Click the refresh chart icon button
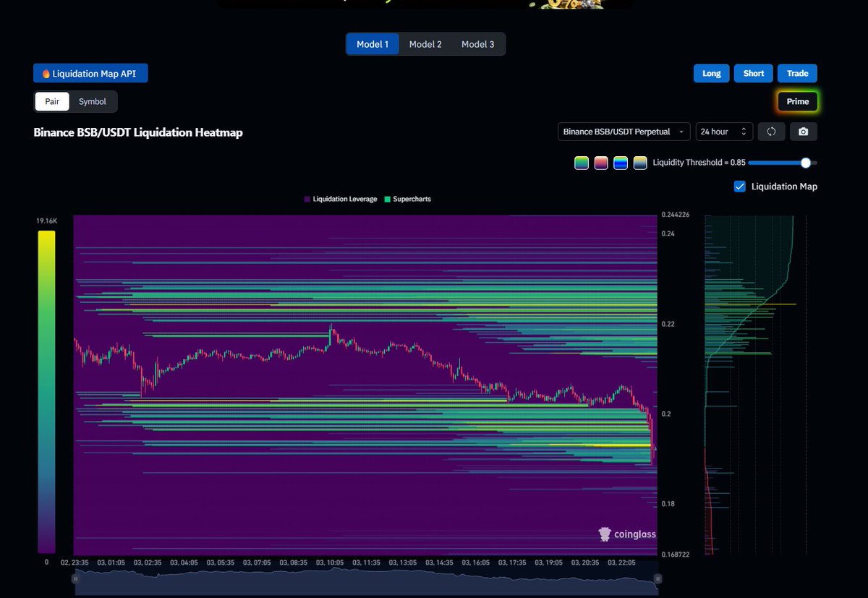The width and height of the screenshot is (868, 598). (772, 132)
